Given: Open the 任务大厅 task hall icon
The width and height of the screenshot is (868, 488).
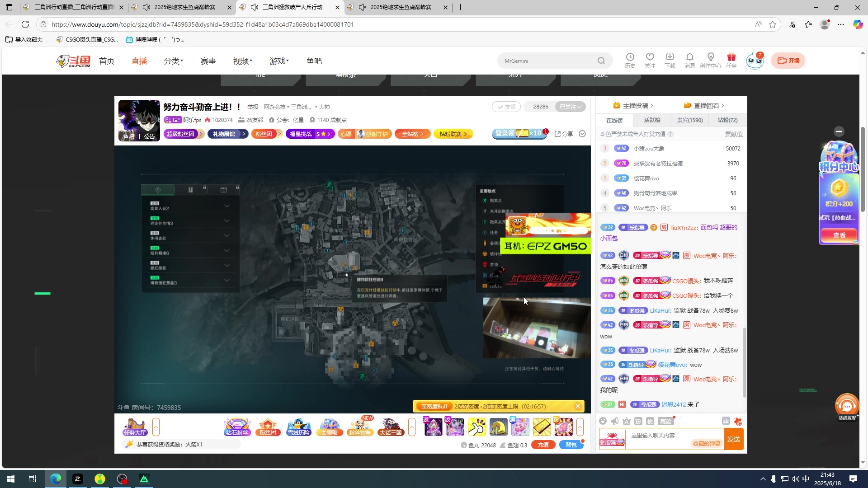Looking at the screenshot, I should tap(134, 427).
